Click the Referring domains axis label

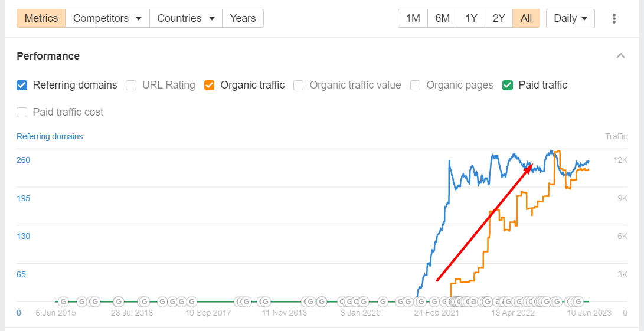point(50,136)
